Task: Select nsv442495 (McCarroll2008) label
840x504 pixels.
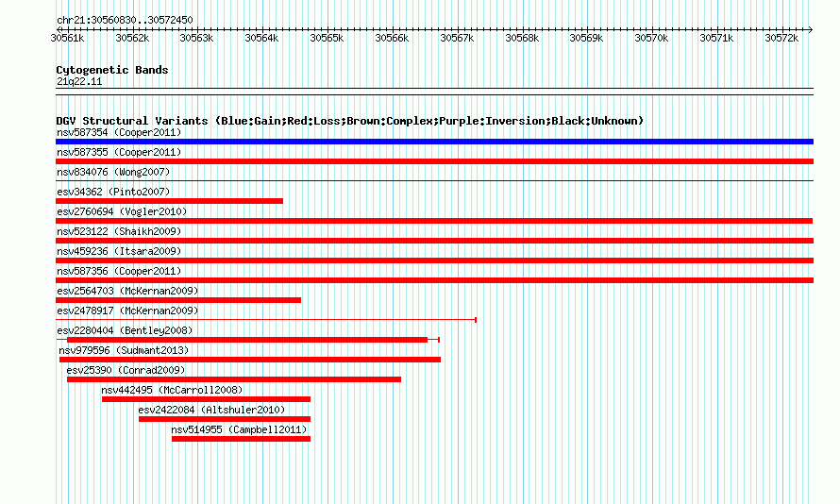Action: [172, 390]
